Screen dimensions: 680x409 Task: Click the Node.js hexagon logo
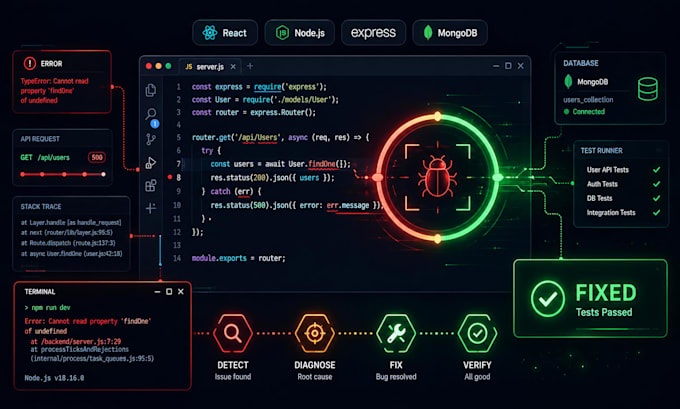point(282,33)
